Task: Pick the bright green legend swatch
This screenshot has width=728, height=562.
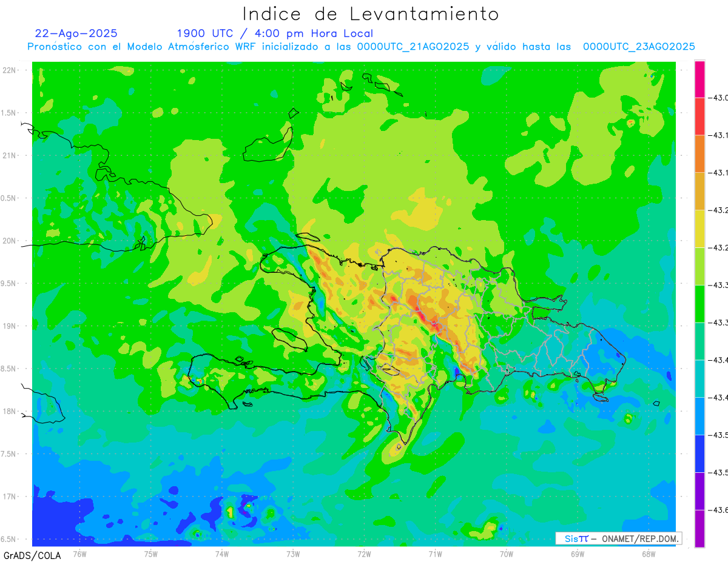Action: 699,304
